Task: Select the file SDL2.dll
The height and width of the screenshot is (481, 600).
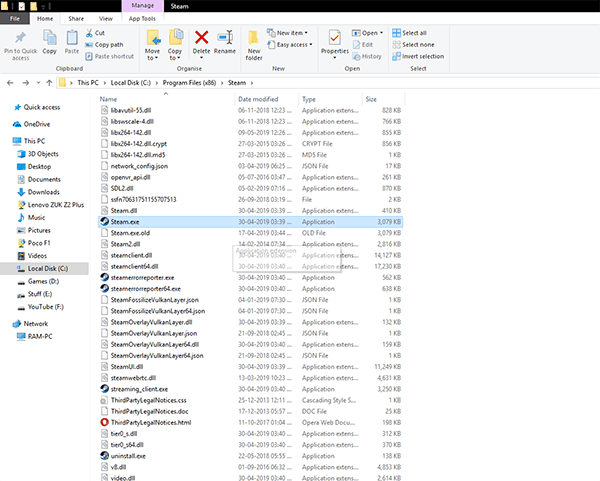Action: click(x=251, y=188)
